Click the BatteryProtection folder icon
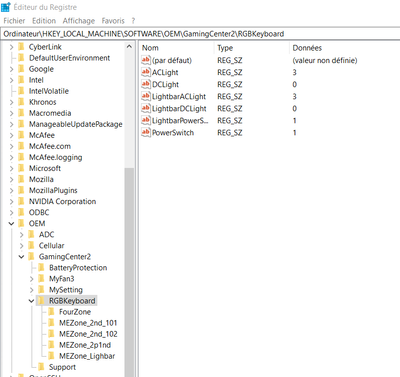This screenshot has width=400, height=377. (41, 267)
